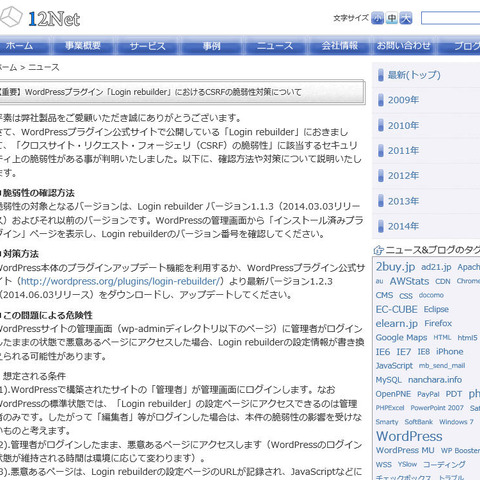480x480 pixels.
Task: Select the PHPExcel tag
Action: (x=390, y=408)
